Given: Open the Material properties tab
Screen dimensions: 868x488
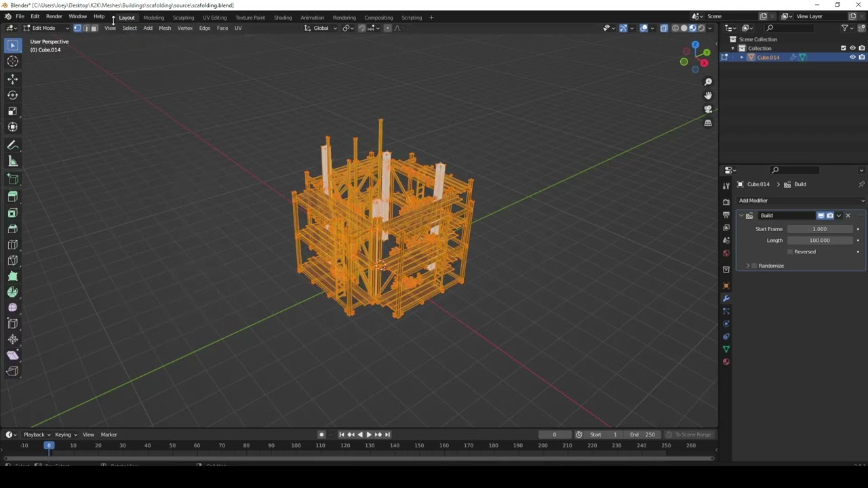Looking at the screenshot, I should point(726,361).
